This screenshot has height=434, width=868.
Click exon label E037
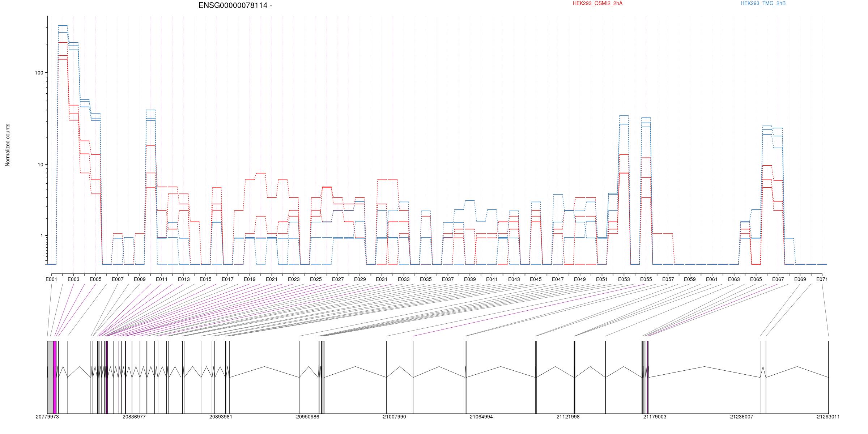(x=448, y=279)
